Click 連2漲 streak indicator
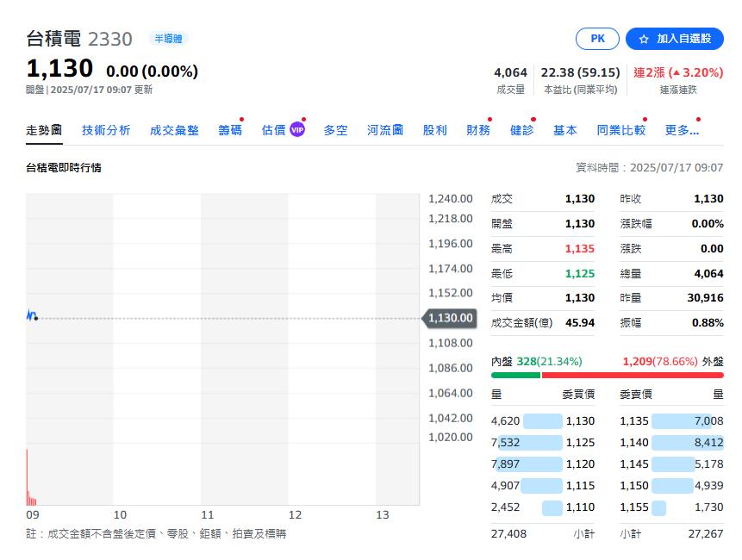The height and width of the screenshot is (560, 742). (678, 72)
